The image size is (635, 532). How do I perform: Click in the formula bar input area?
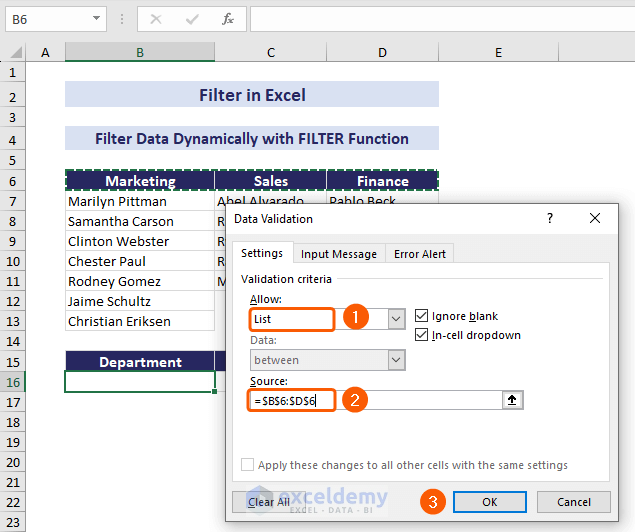(442, 19)
